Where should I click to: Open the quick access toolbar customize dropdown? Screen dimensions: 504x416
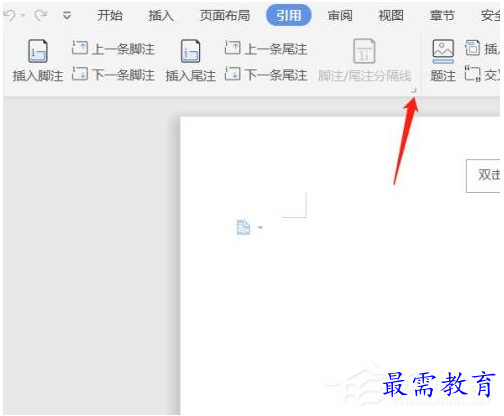67,15
